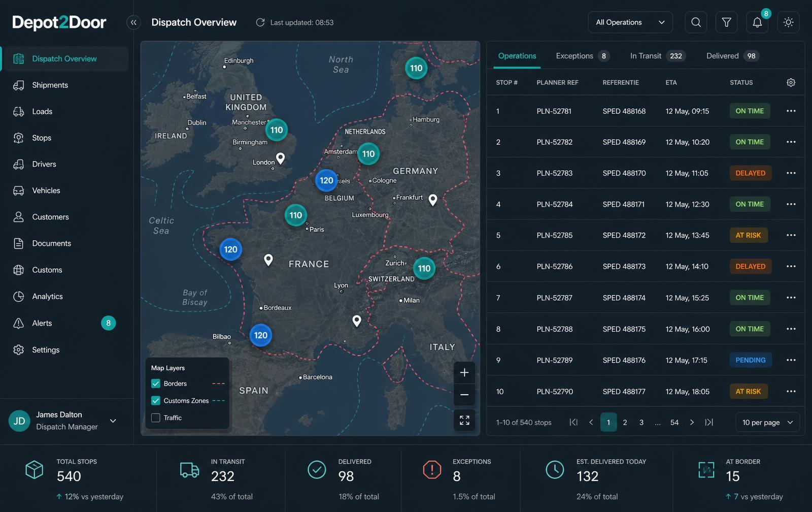
Task: Sort by the STATUS column header
Action: point(741,82)
